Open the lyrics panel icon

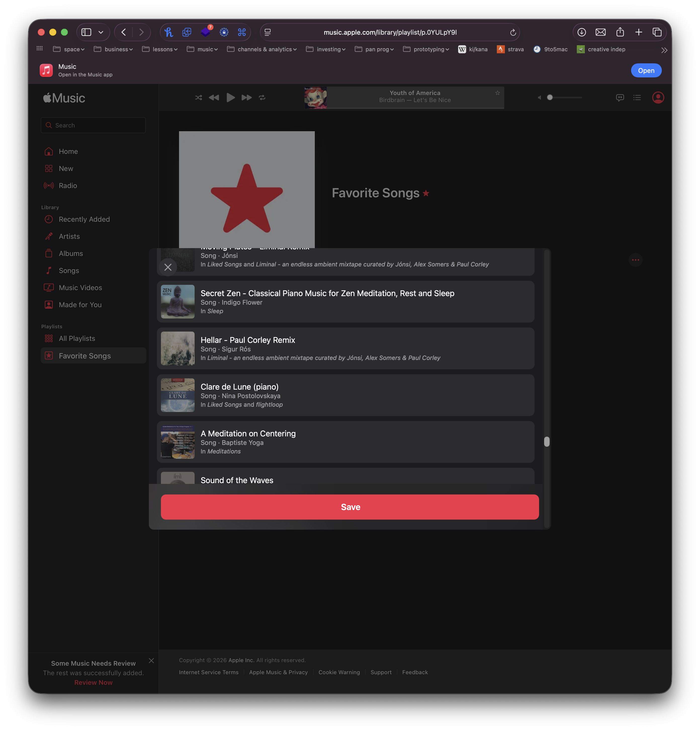[x=620, y=98]
